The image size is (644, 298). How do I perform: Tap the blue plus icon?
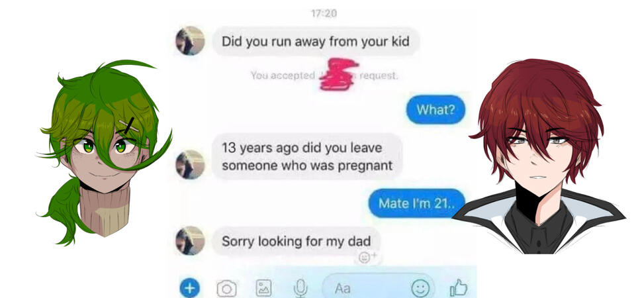point(189,289)
